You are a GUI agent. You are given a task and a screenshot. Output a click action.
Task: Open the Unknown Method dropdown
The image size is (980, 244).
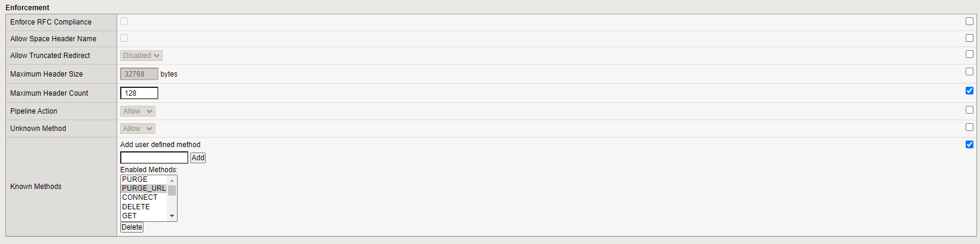138,129
